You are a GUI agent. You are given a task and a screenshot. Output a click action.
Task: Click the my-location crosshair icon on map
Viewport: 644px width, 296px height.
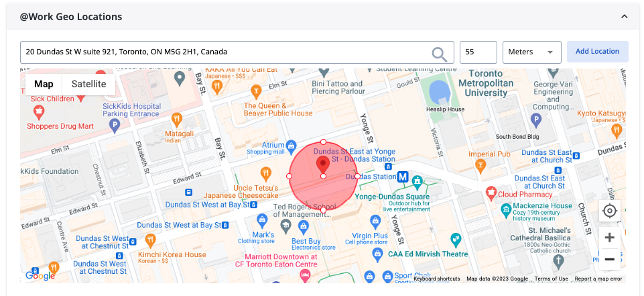tap(609, 211)
